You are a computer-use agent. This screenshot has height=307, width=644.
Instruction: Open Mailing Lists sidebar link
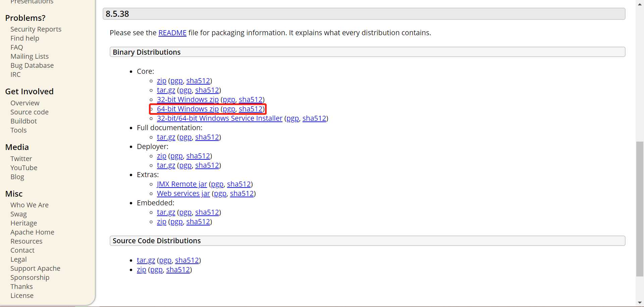click(x=30, y=56)
